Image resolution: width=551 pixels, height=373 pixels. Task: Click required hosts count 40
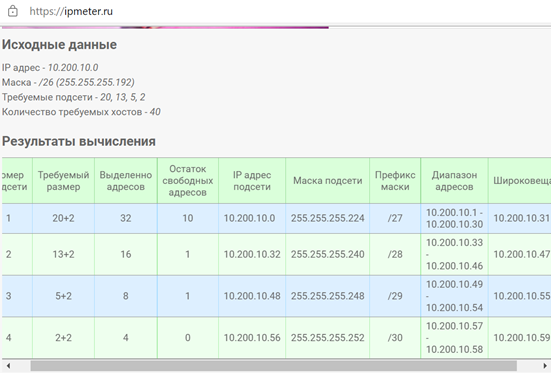click(x=155, y=112)
